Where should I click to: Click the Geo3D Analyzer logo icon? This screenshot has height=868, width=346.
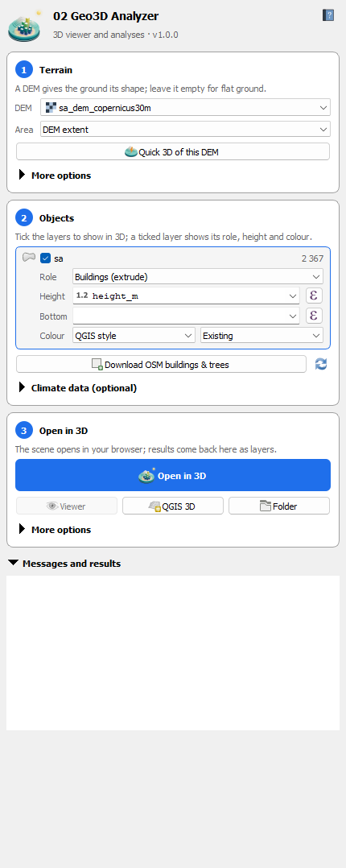click(24, 26)
